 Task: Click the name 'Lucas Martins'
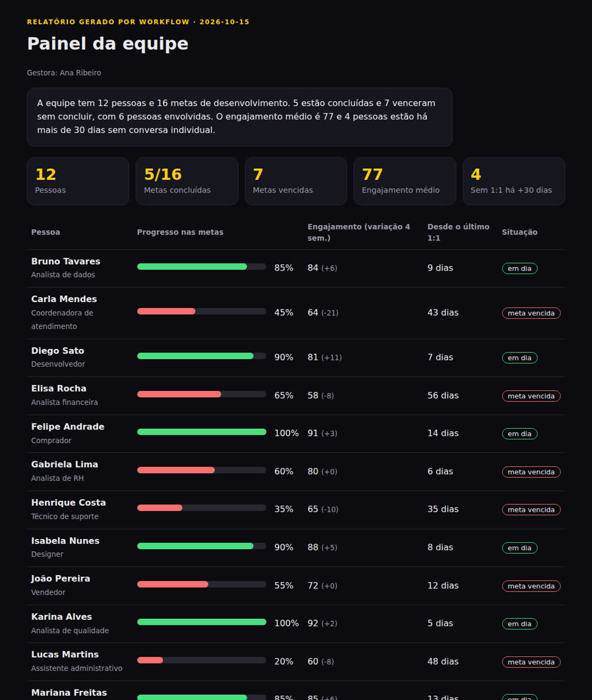click(x=65, y=654)
